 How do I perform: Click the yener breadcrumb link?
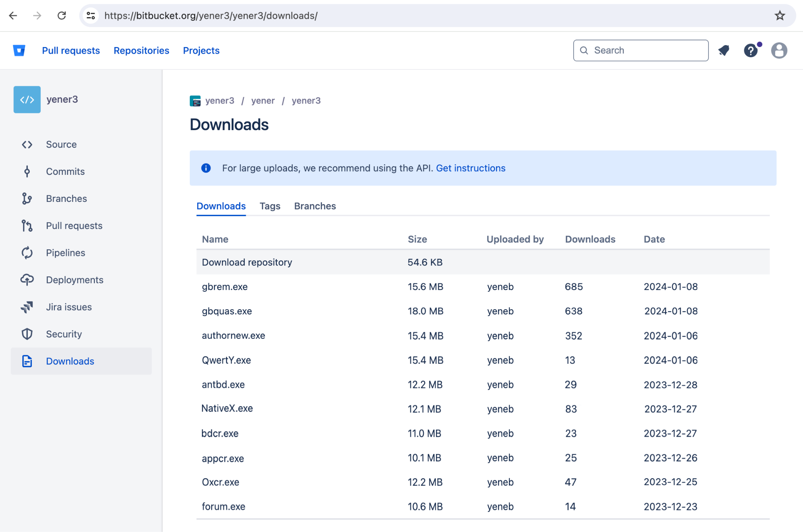point(263,100)
